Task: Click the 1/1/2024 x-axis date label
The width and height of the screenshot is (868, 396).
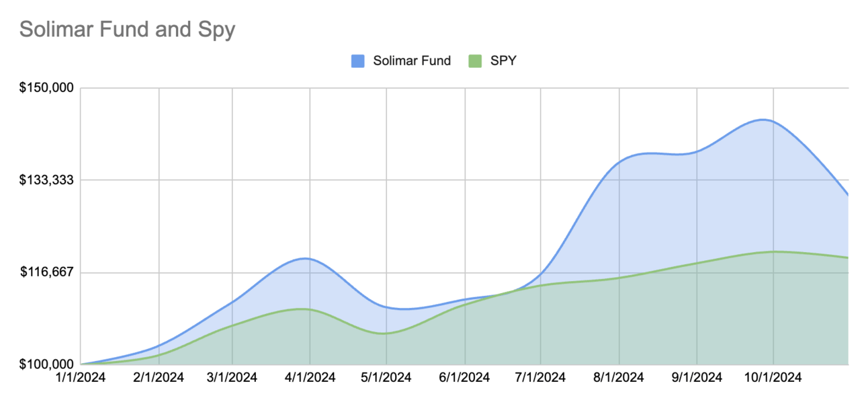Action: pyautogui.click(x=80, y=378)
